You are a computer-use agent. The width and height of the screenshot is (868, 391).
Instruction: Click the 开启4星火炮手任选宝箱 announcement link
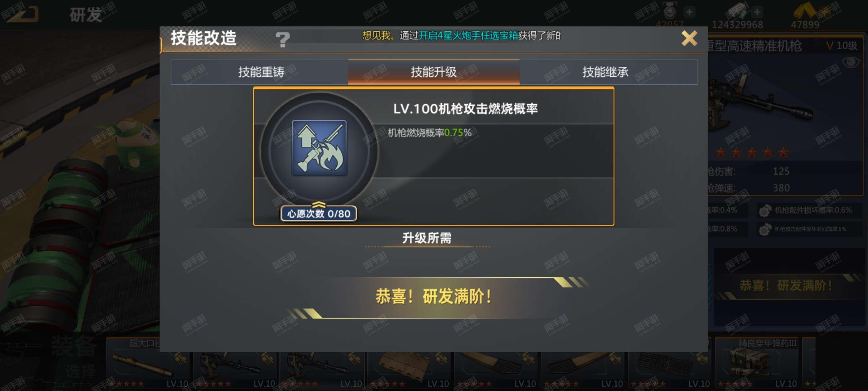tap(468, 35)
